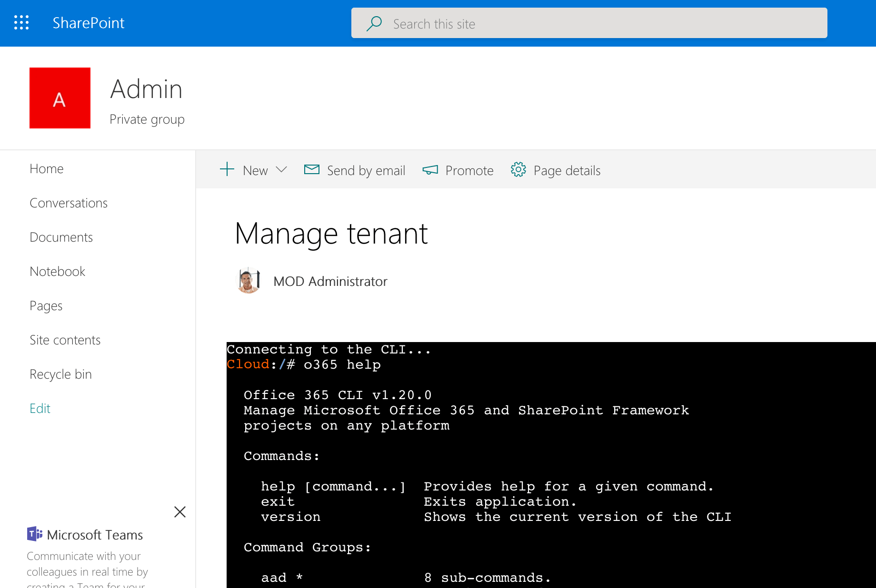
Task: Click the Microsoft Teams logo icon
Action: 35,534
